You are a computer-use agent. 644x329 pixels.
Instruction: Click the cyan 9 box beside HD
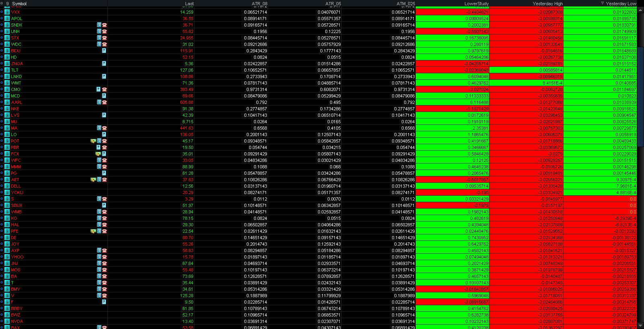[x=7, y=57]
